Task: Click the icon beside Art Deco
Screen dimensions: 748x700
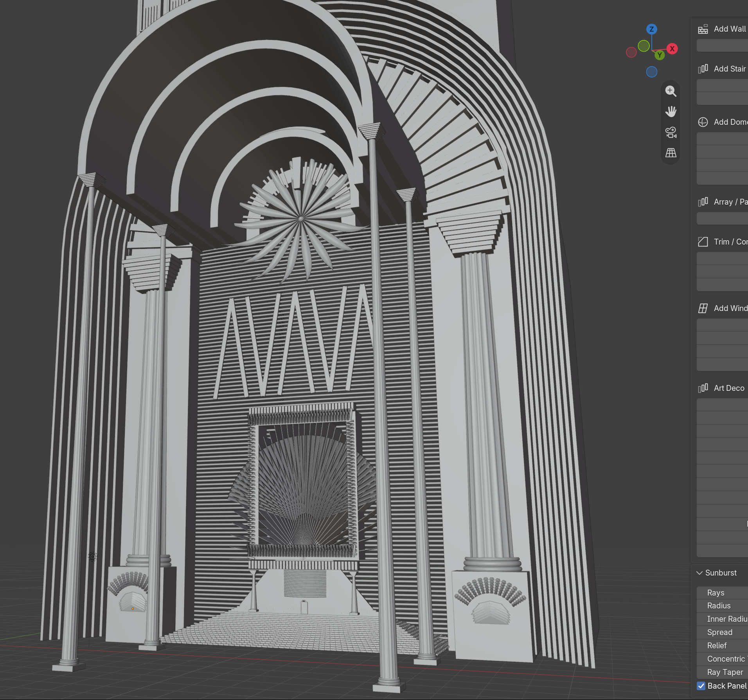Action: [703, 388]
